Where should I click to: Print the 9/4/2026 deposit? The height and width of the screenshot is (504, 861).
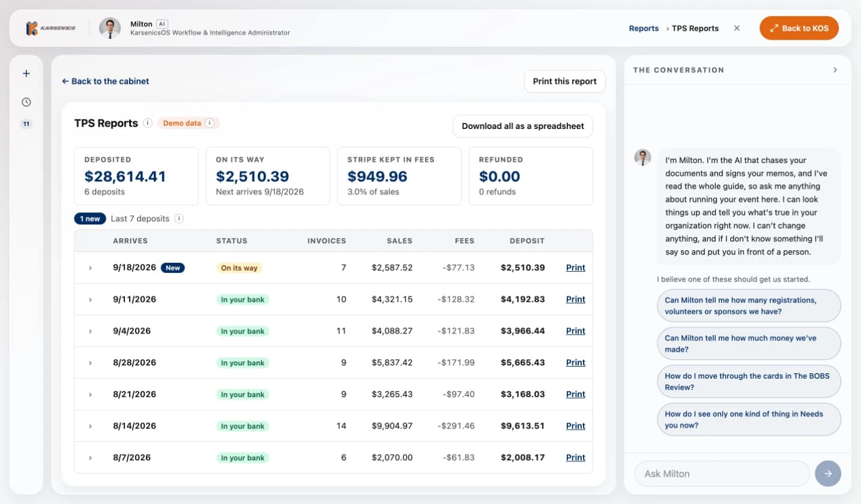pos(575,331)
